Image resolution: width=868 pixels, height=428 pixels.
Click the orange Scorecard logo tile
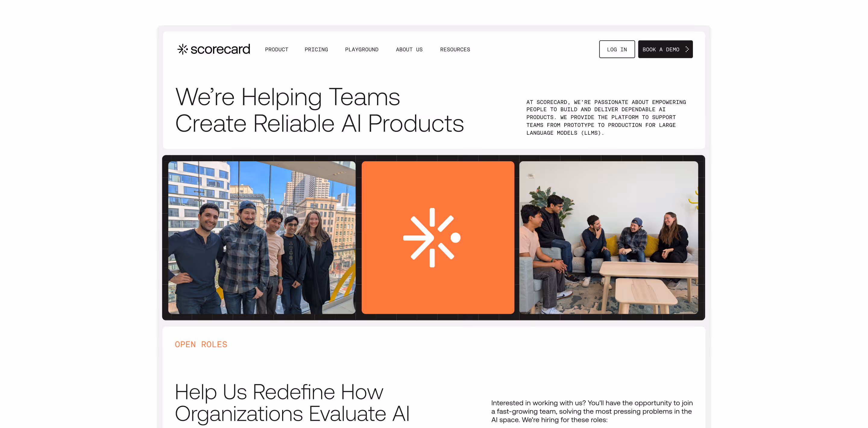tap(437, 237)
